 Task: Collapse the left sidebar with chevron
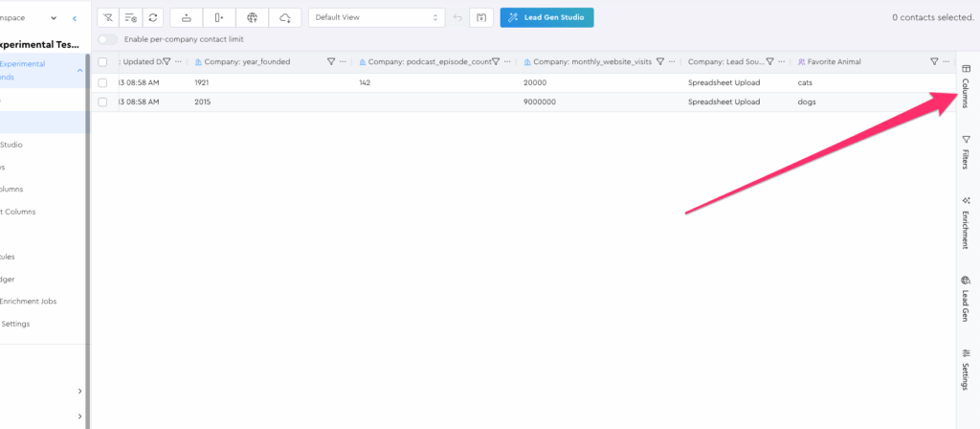click(x=75, y=17)
